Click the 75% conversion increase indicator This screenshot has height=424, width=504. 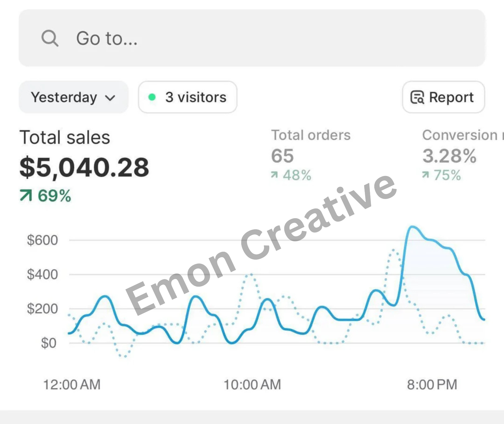(442, 175)
